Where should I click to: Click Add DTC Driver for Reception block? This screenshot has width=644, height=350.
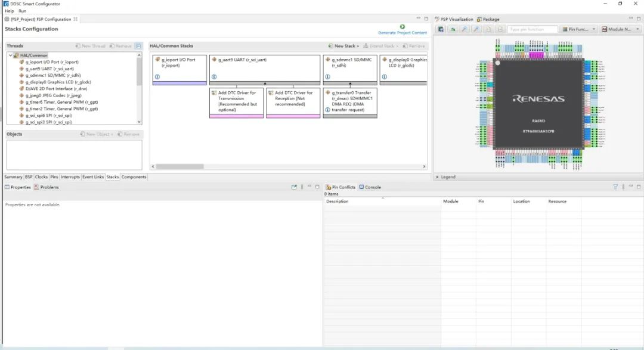[293, 103]
